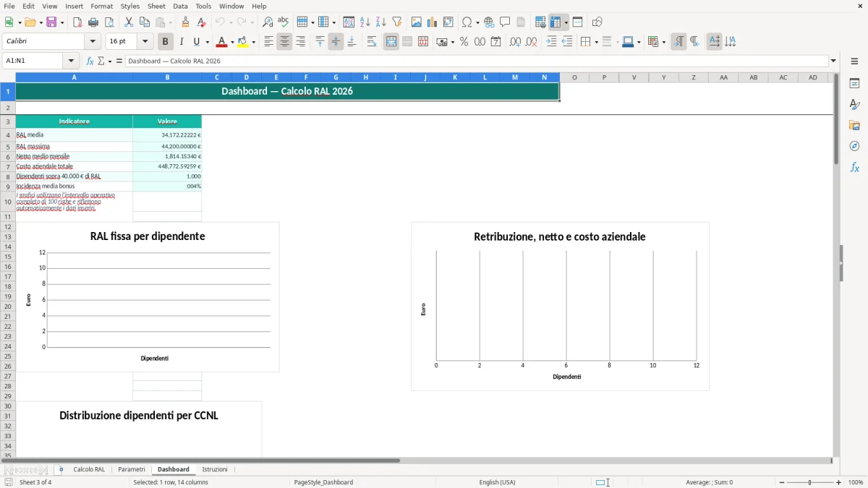Open sidebar Gallery panel
The height and width of the screenshot is (488, 868).
[854, 125]
